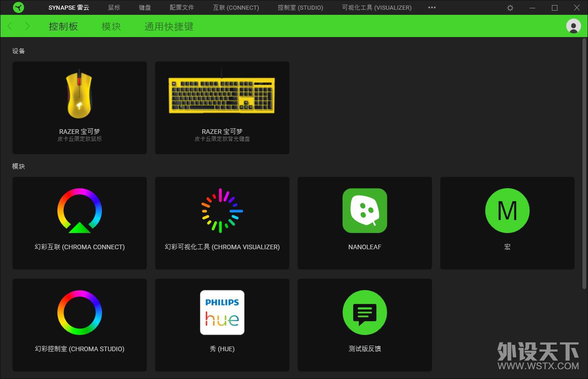Open the settings gear icon
This screenshot has height=379, width=588.
(510, 8)
